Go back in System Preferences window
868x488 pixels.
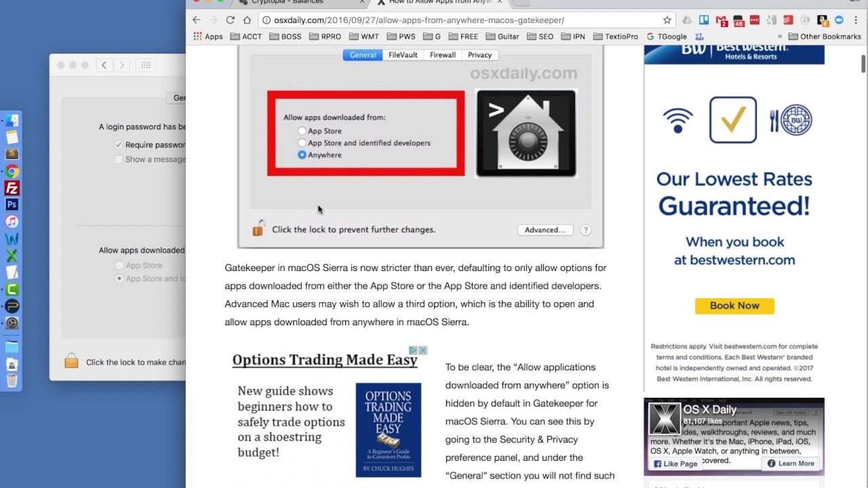104,65
